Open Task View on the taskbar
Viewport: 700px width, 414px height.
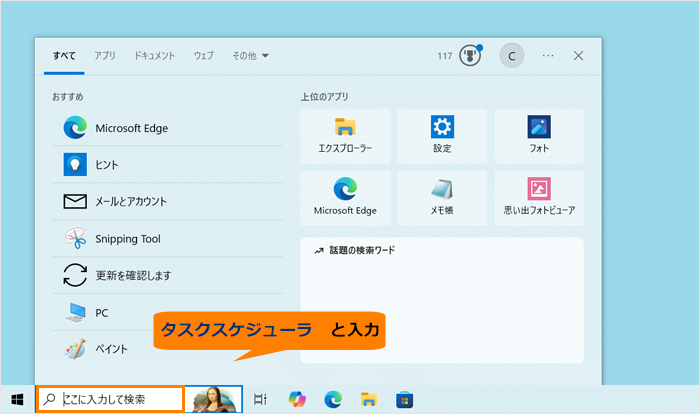tap(260, 399)
